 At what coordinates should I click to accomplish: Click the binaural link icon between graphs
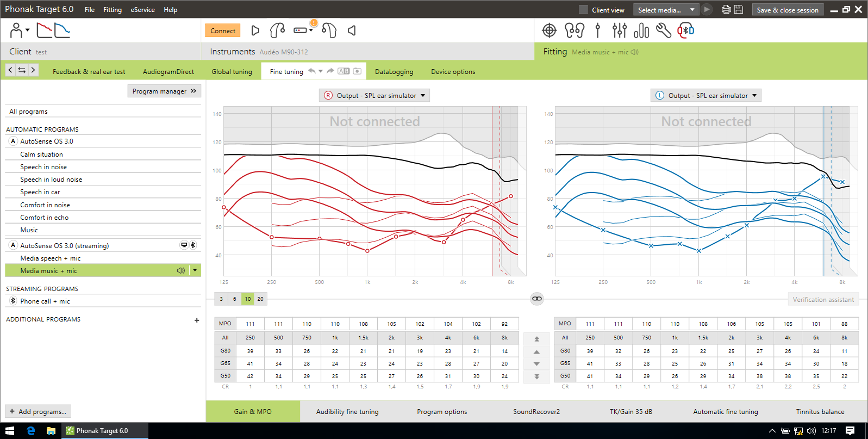pyautogui.click(x=537, y=299)
